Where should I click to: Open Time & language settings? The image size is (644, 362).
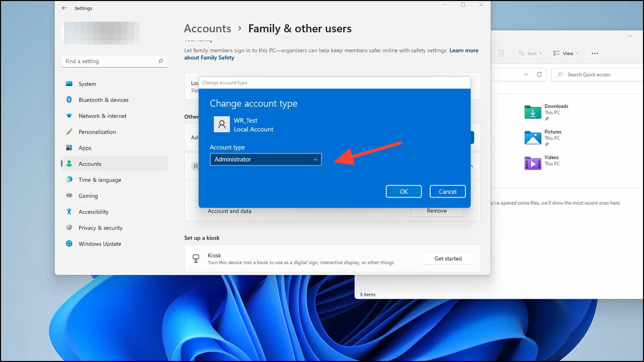(100, 180)
